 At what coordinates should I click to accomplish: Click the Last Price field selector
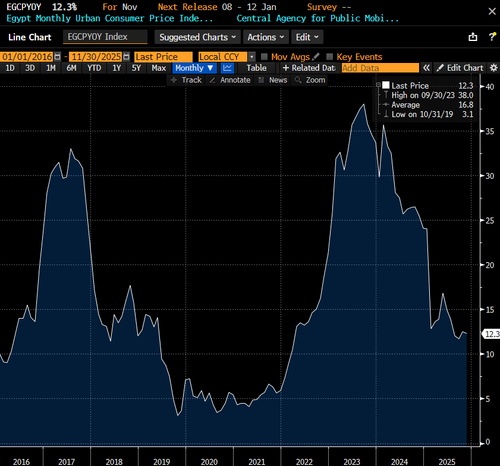click(163, 57)
